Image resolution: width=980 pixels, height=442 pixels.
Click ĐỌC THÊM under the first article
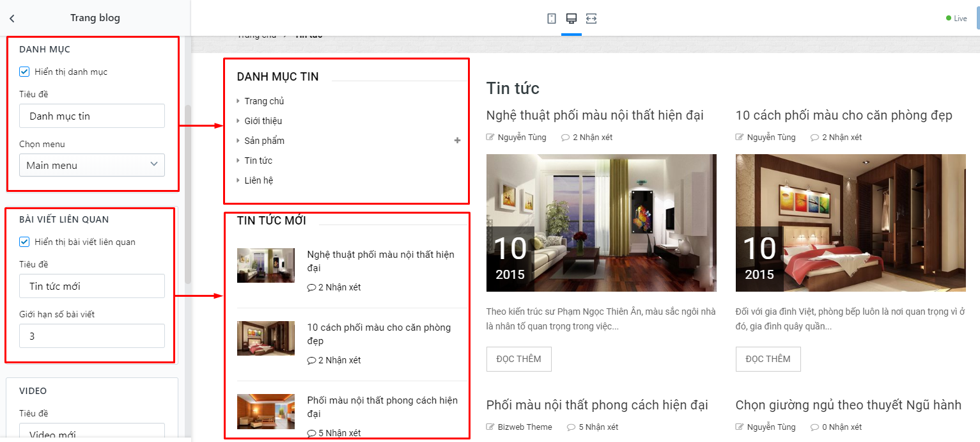519,359
